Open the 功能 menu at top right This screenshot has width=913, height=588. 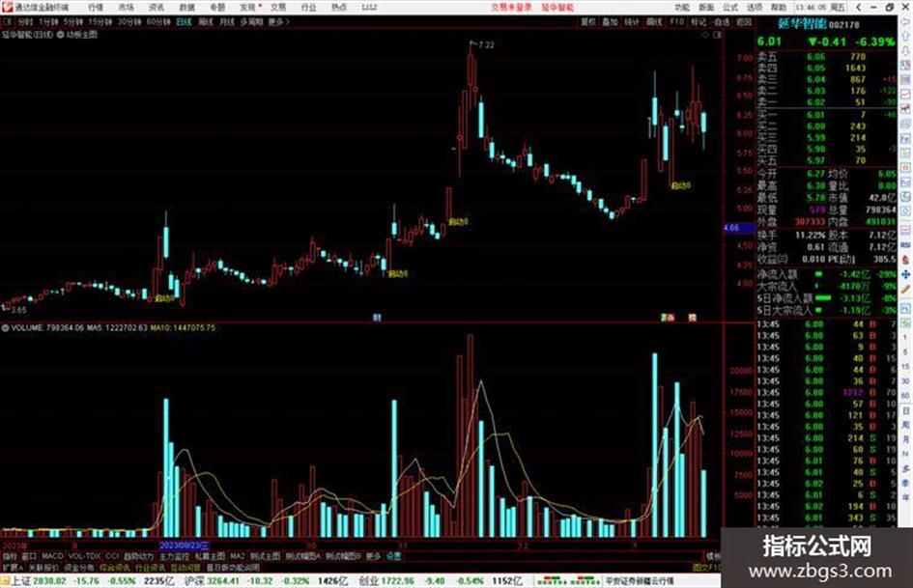click(682, 7)
